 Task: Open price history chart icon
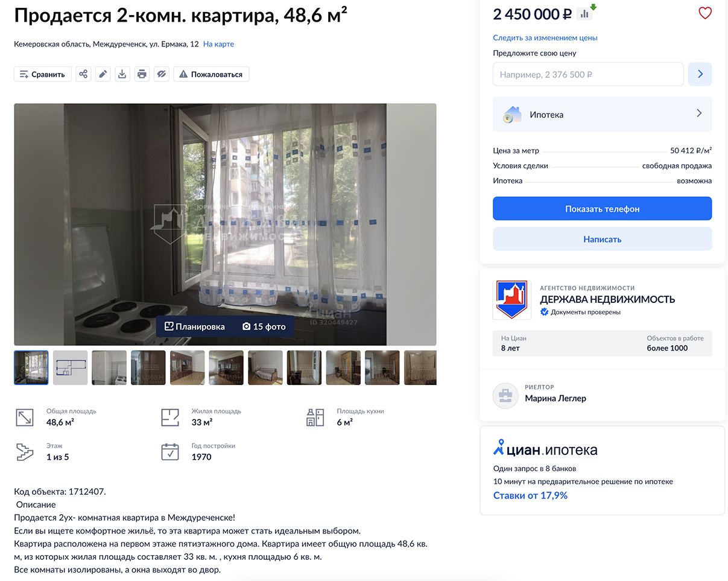tap(584, 14)
